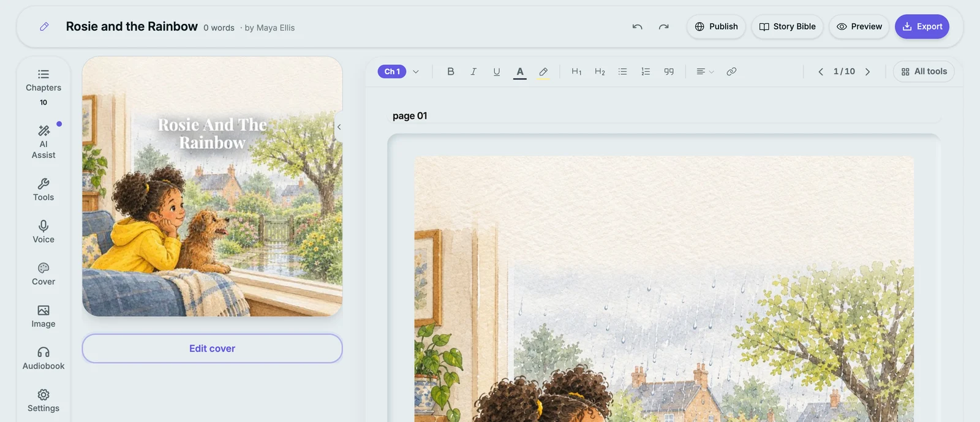This screenshot has height=422, width=980.
Task: Open the Audiobook panel
Action: click(43, 358)
